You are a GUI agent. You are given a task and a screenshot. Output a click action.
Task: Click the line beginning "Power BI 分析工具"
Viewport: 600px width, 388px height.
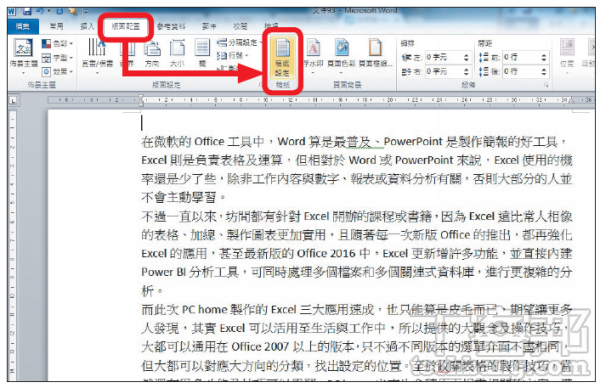pyautogui.click(x=357, y=272)
